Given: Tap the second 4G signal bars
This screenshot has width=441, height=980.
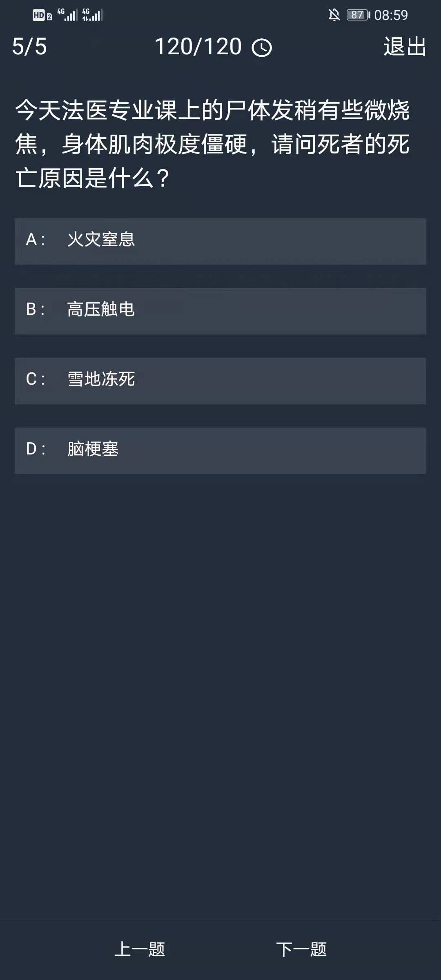Looking at the screenshot, I should coord(93,15).
